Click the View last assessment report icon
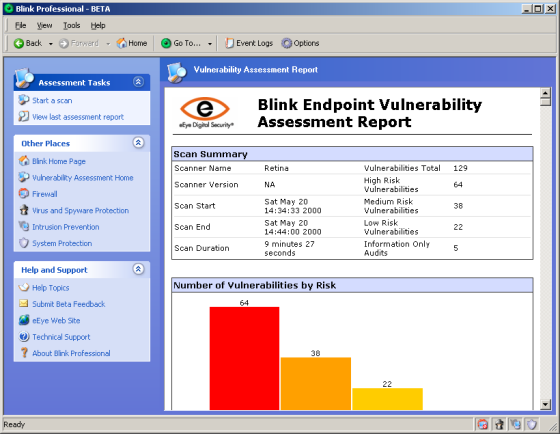The height and width of the screenshot is (434, 560). pos(24,116)
